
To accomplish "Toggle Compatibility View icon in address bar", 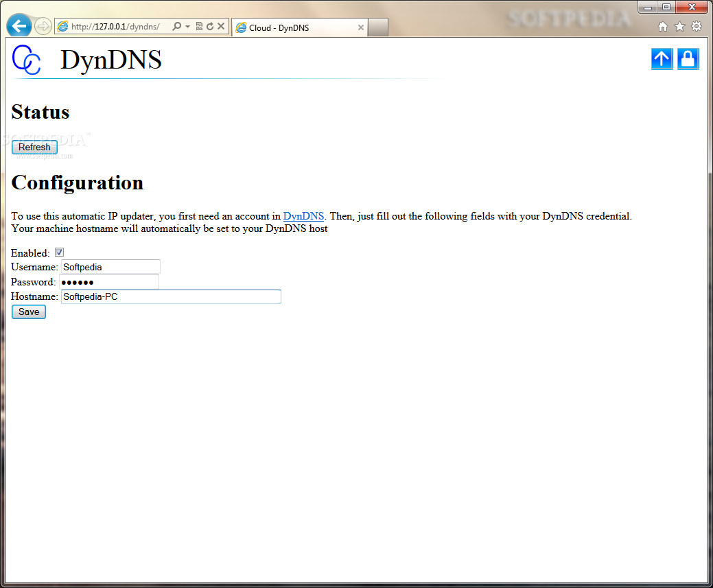I will [x=199, y=26].
